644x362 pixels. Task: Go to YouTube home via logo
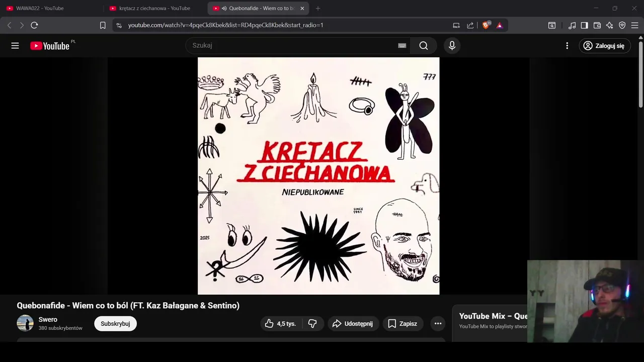pos(49,46)
